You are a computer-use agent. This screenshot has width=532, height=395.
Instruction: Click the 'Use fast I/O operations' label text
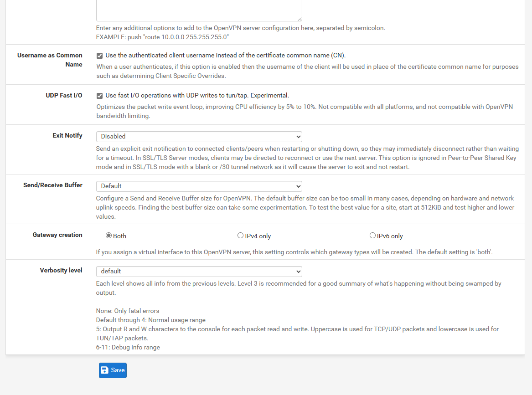click(197, 96)
